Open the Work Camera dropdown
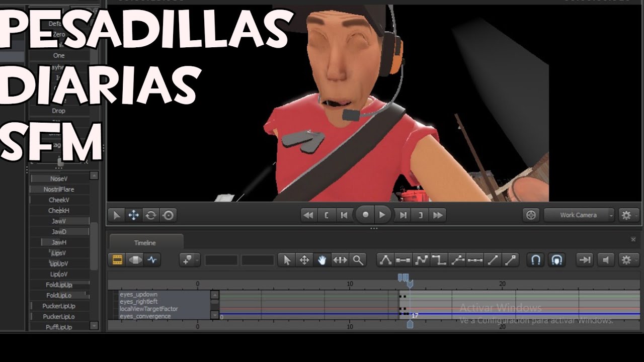644x362 pixels. tap(579, 215)
